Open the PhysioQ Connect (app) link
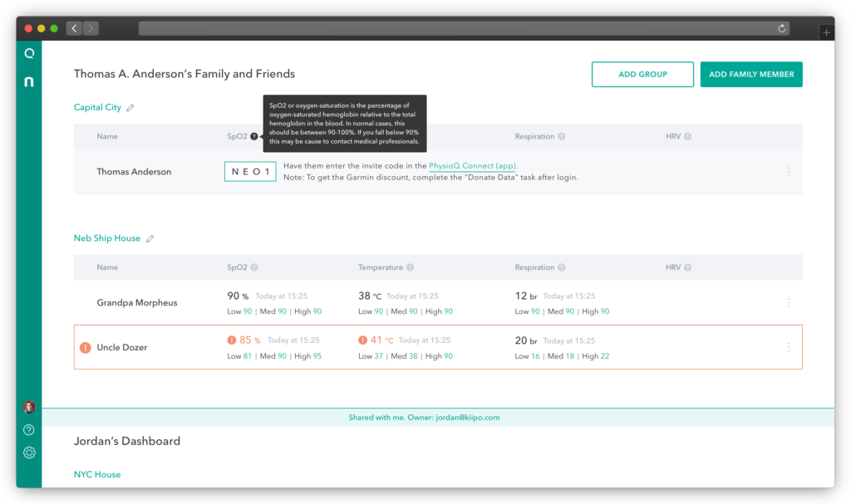Image resolution: width=851 pixels, height=504 pixels. pyautogui.click(x=473, y=166)
